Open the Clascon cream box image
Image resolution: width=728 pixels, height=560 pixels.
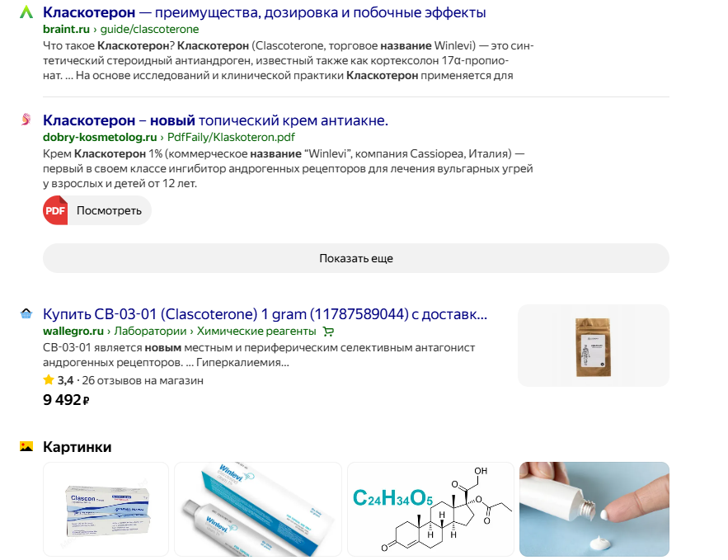[x=106, y=509]
